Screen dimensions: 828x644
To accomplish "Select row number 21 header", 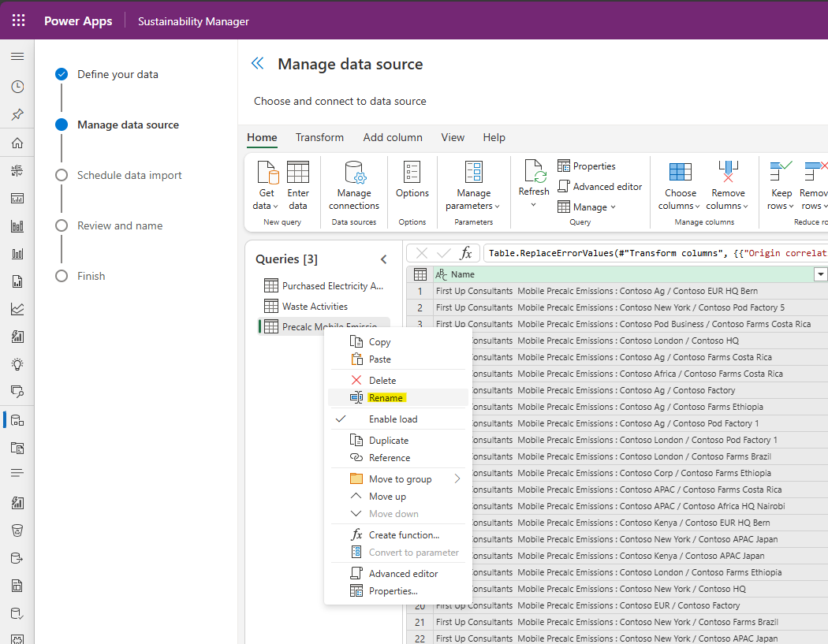I will [x=420, y=622].
